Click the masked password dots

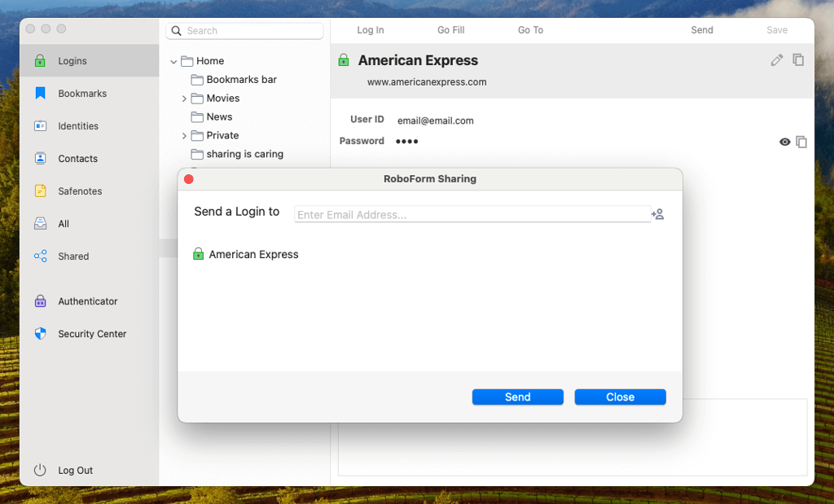pyautogui.click(x=407, y=142)
